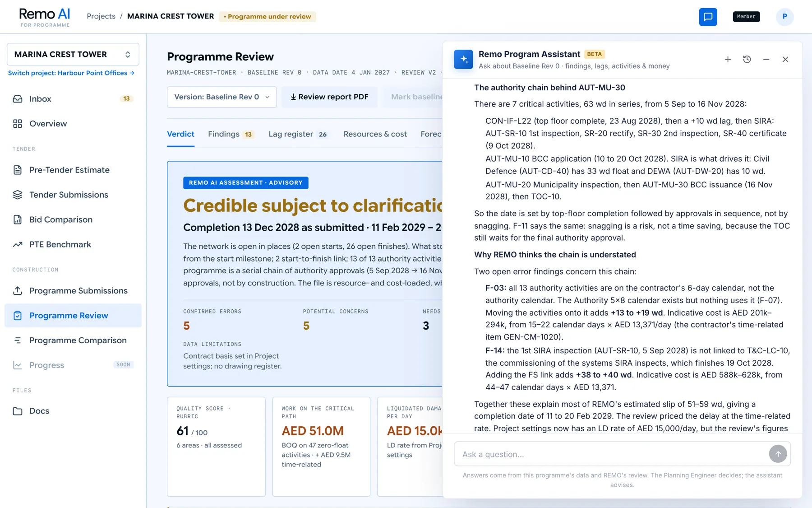812x508 pixels.
Task: Download the Review report PDF
Action: 329,97
